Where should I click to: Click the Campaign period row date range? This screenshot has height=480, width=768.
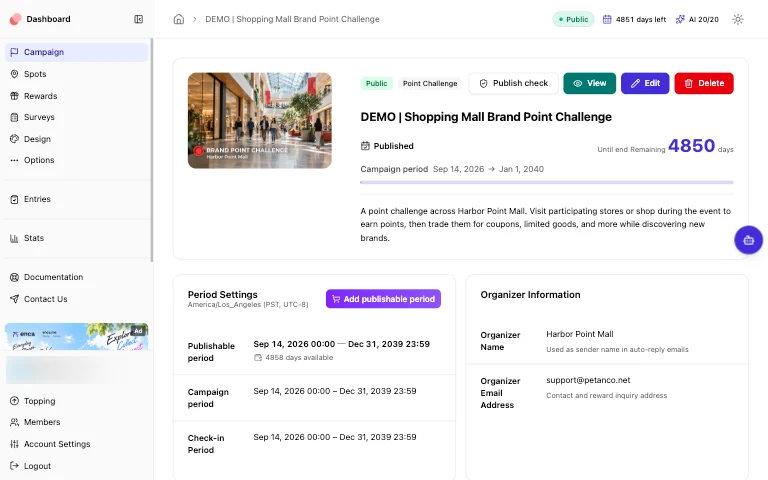click(x=335, y=391)
